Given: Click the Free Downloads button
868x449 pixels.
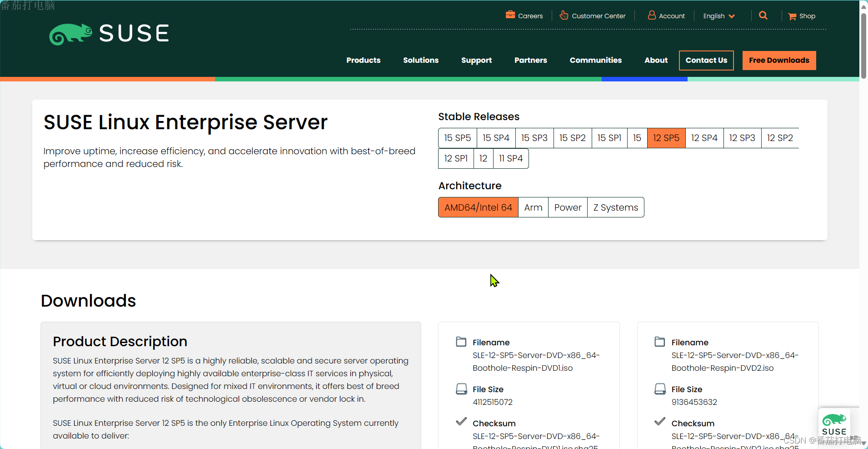Looking at the screenshot, I should pos(778,60).
